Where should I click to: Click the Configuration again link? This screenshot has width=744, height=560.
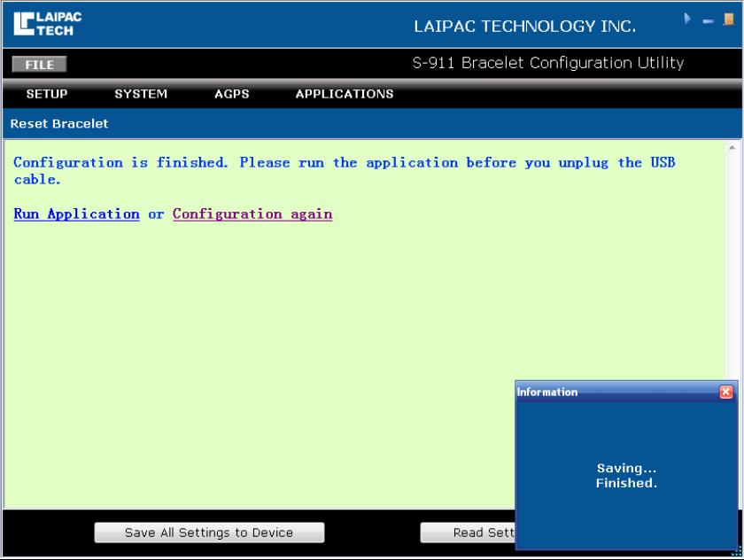coord(252,214)
